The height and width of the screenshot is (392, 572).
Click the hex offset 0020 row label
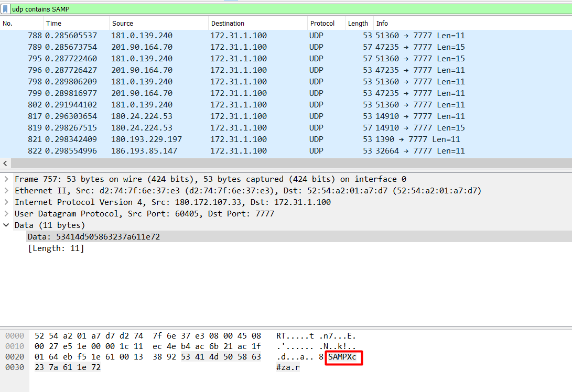[15, 357]
